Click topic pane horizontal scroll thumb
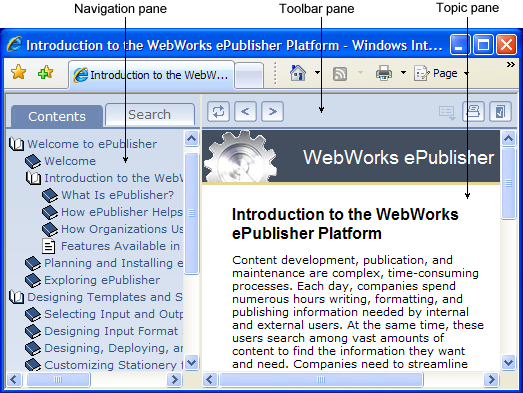 click(x=321, y=379)
